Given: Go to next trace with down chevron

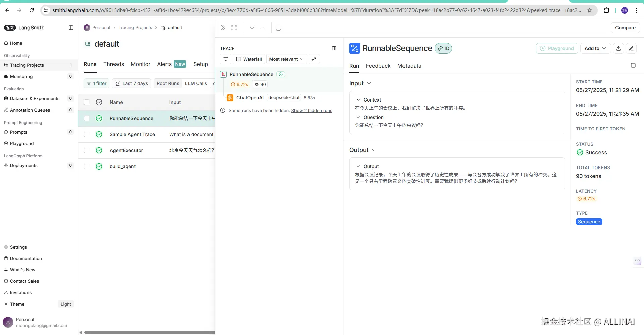Looking at the screenshot, I should (252, 28).
